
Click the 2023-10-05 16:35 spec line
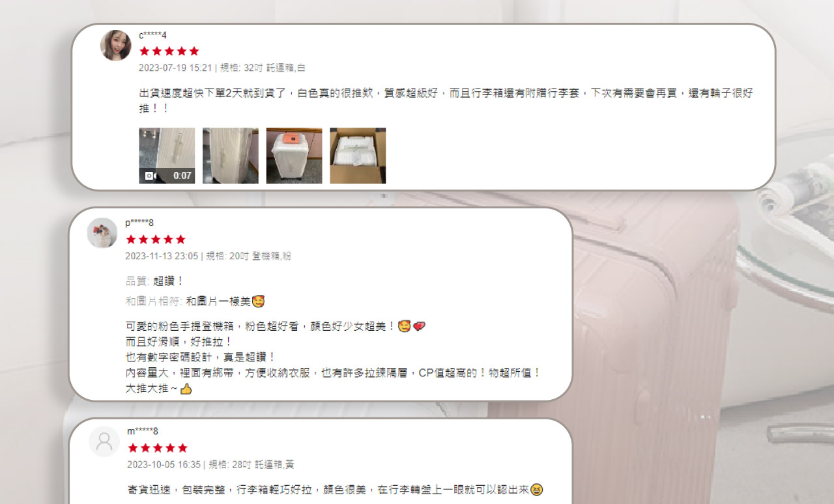point(211,465)
